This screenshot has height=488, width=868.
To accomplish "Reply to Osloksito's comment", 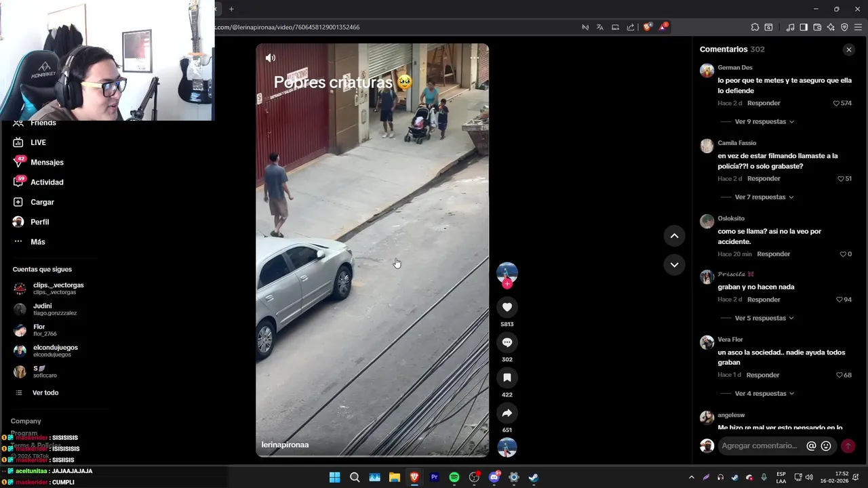I will pos(773,254).
